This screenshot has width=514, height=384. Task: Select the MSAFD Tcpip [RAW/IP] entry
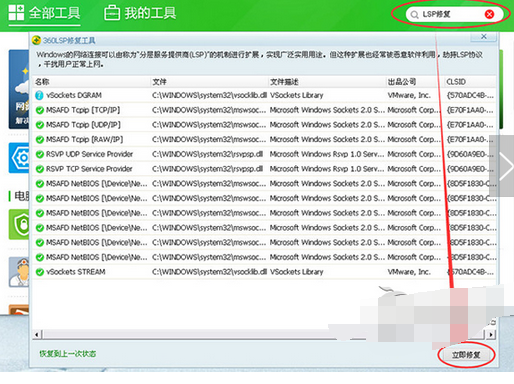[84, 139]
